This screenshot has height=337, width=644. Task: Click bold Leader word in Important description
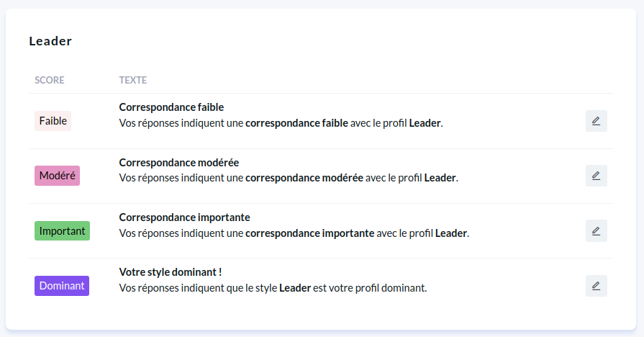pos(451,233)
